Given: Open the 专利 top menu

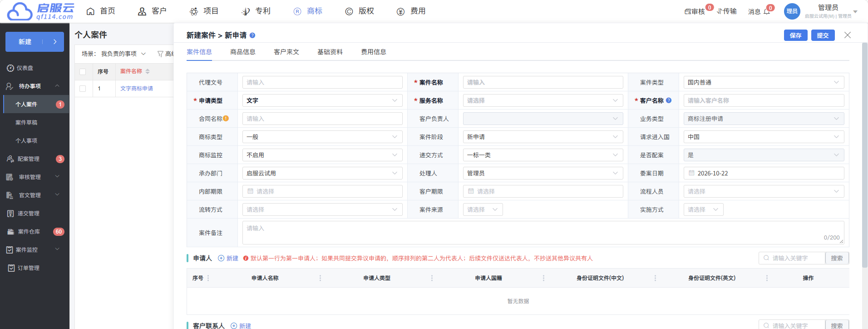Looking at the screenshot, I should [x=256, y=11].
